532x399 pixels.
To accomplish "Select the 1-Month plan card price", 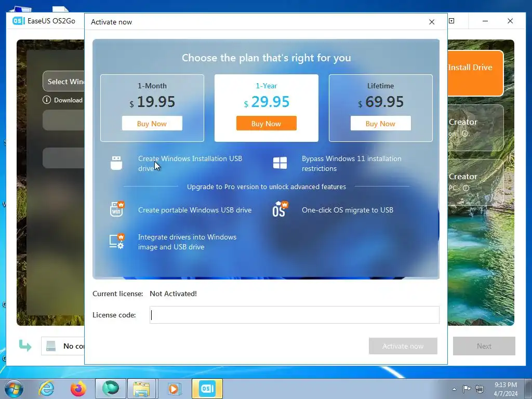I will pos(152,102).
